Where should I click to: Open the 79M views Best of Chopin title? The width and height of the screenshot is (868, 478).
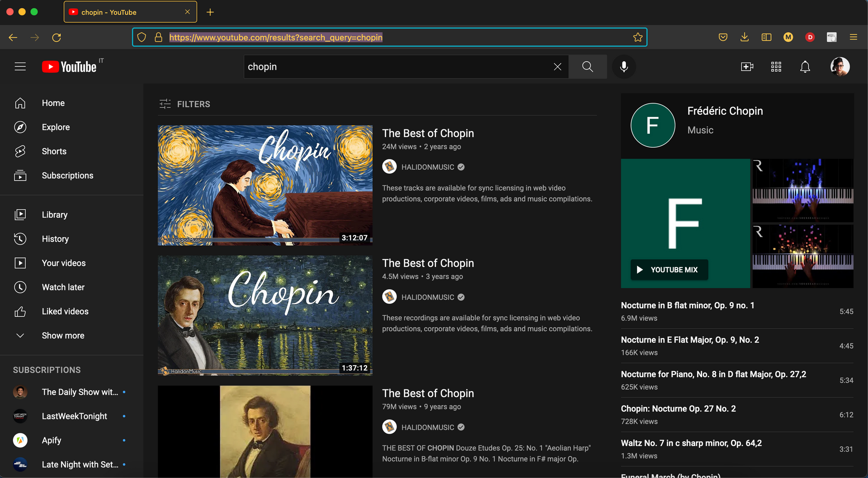(428, 393)
